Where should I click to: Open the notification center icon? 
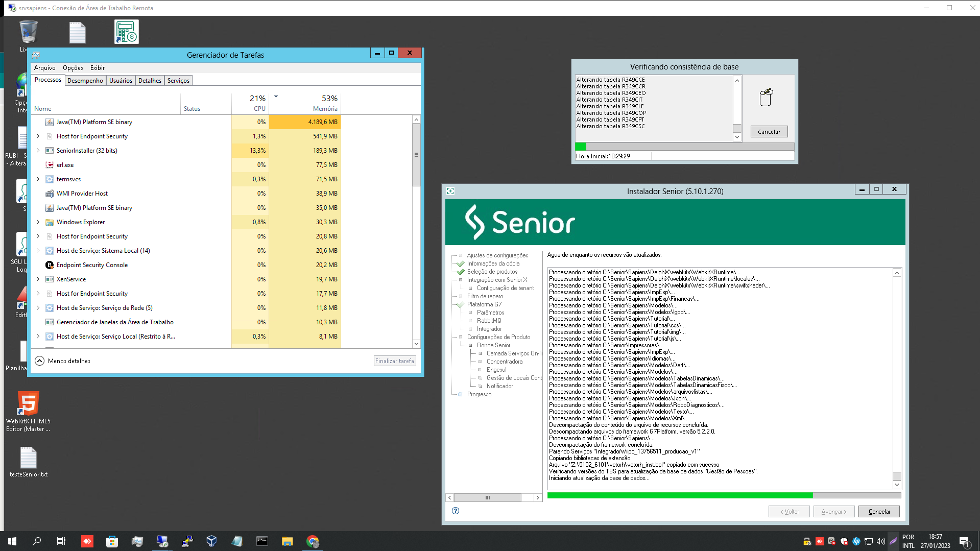(965, 542)
